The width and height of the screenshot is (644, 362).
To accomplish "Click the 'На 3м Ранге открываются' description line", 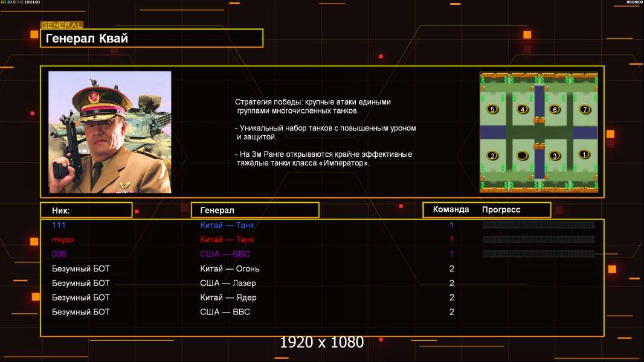I will tap(323, 154).
